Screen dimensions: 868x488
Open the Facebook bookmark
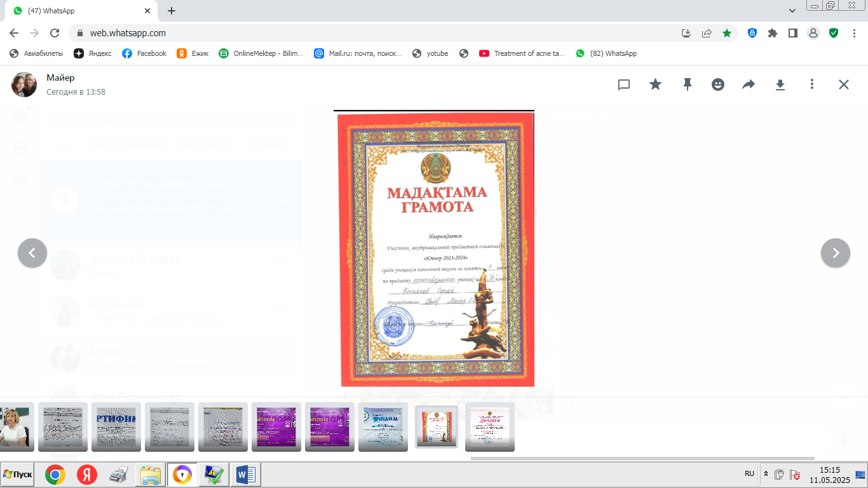click(144, 53)
